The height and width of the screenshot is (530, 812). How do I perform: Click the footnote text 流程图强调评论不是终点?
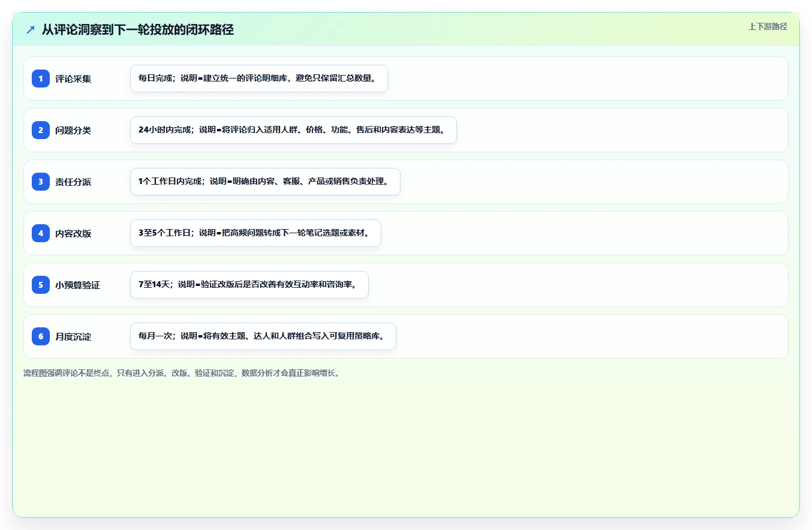click(183, 373)
